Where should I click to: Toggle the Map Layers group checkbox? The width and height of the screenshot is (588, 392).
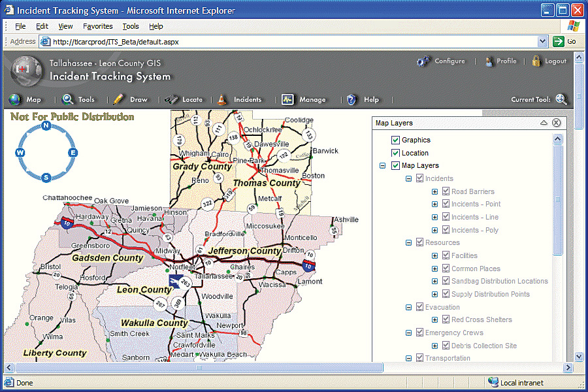coord(395,165)
